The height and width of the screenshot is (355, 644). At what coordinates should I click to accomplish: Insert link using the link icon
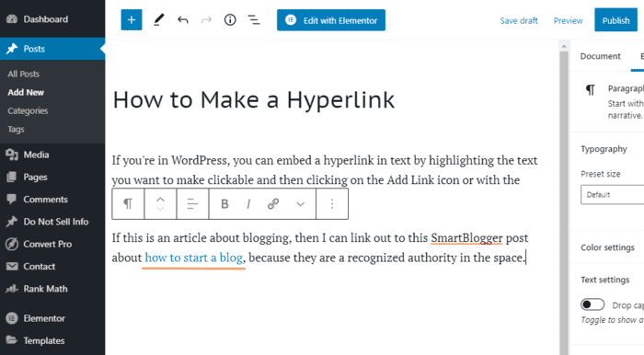pyautogui.click(x=273, y=204)
